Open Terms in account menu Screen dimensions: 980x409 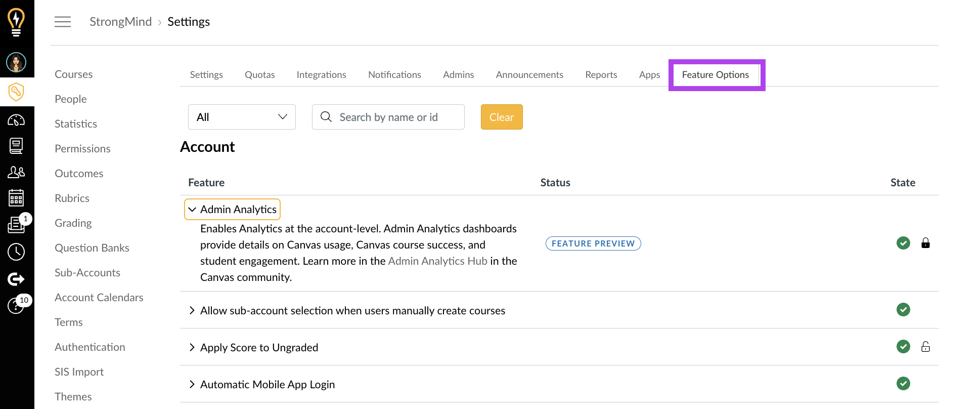click(69, 322)
